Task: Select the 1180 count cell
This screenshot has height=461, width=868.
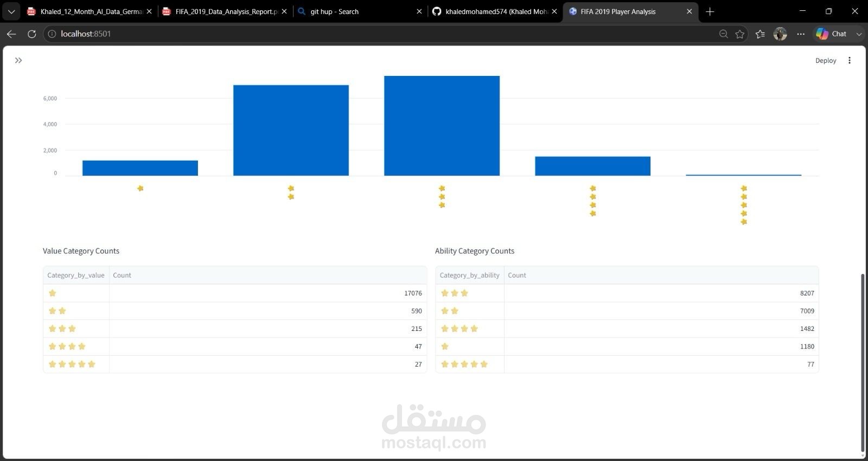Action: coord(661,347)
